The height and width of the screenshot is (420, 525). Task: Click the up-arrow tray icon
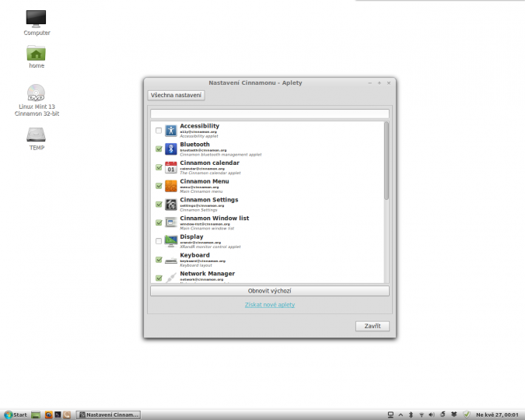(x=401, y=415)
